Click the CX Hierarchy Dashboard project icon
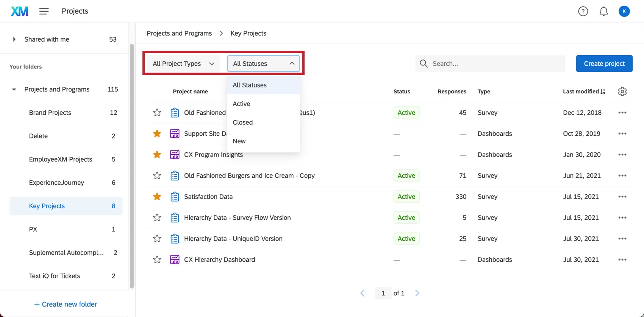The image size is (644, 317). coord(175,260)
